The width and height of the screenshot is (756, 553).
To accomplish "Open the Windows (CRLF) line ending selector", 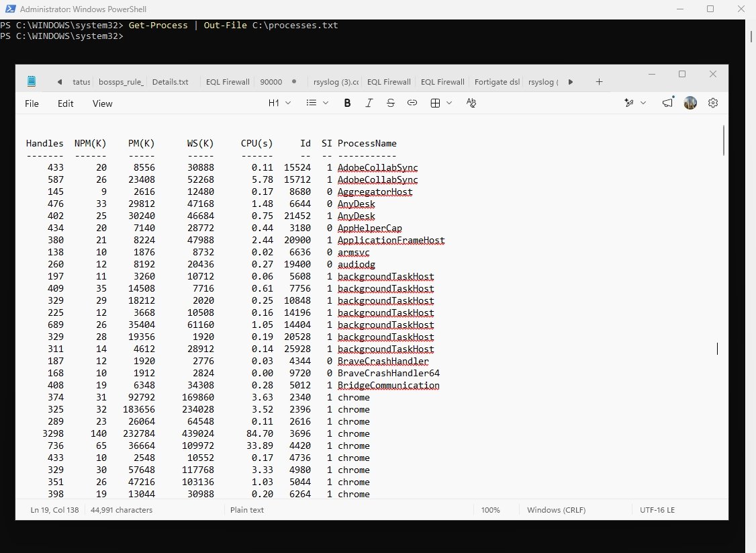I will (x=557, y=510).
